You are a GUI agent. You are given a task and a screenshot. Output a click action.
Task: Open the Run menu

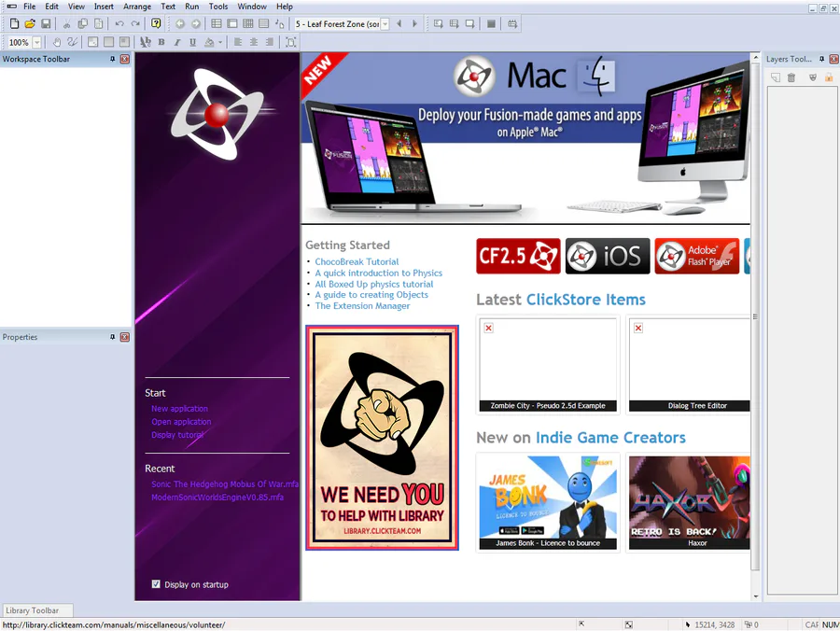pyautogui.click(x=191, y=7)
